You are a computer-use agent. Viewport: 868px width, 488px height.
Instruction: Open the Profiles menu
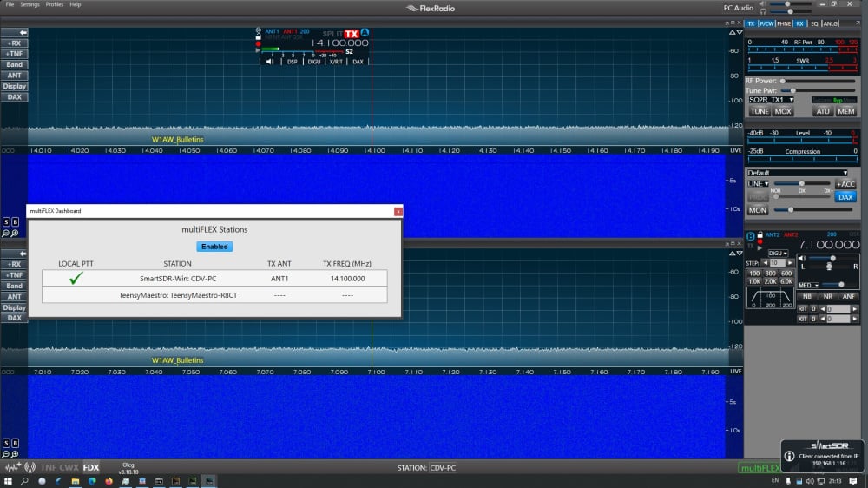(x=54, y=4)
